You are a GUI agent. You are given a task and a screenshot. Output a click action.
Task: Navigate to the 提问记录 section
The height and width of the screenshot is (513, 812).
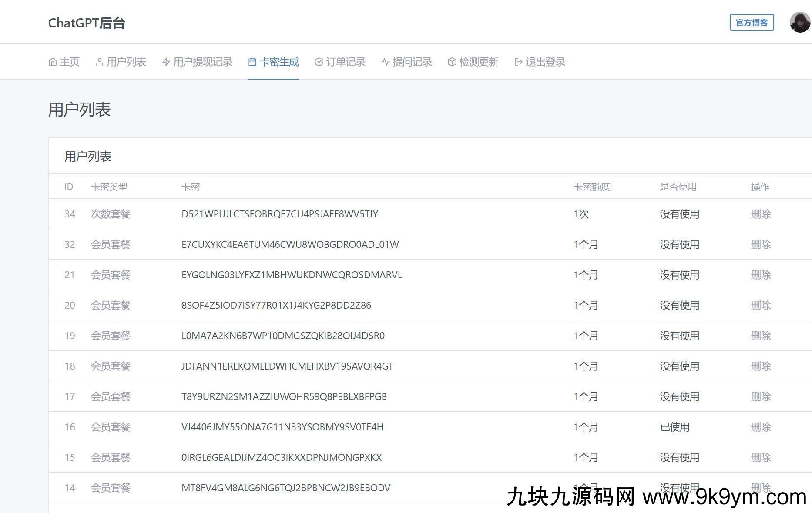click(412, 62)
